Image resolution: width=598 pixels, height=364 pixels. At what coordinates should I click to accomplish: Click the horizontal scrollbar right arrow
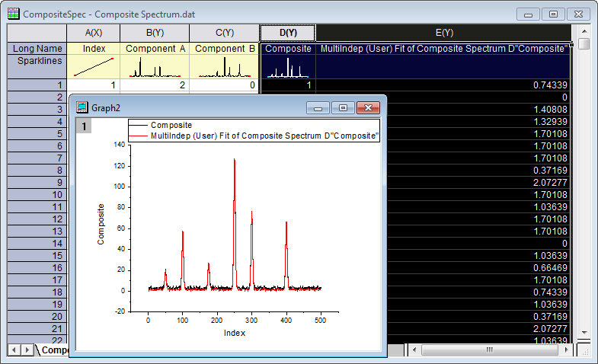click(x=566, y=350)
